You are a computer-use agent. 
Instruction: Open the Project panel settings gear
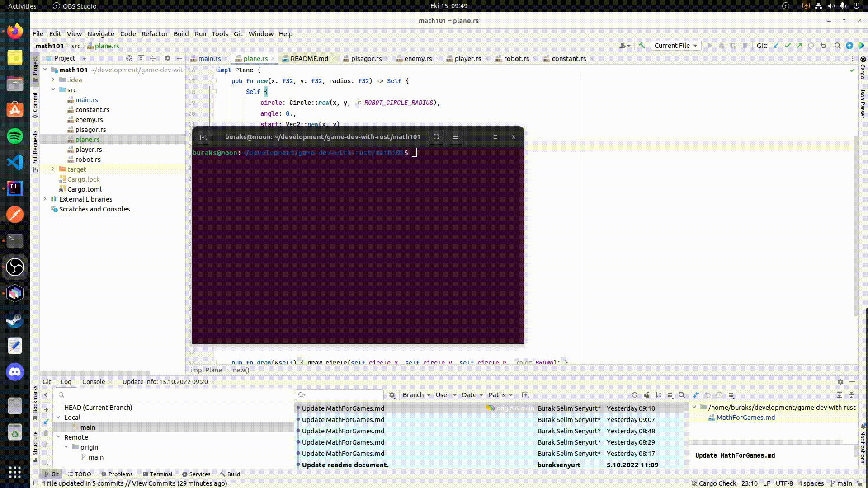167,58
